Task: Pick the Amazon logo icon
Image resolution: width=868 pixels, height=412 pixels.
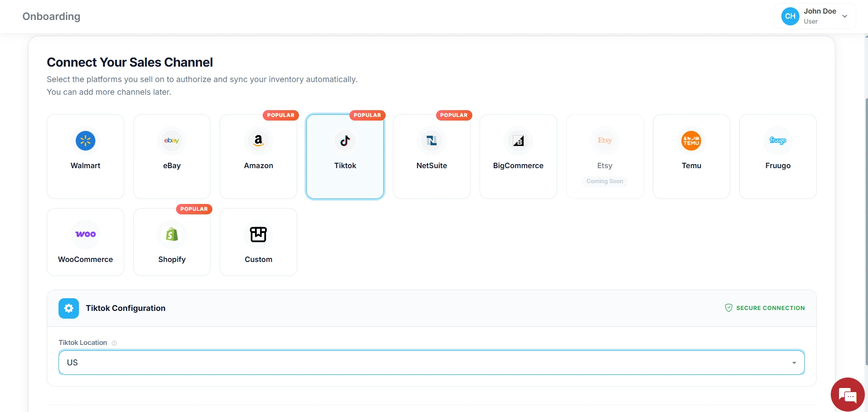Action: 258,141
